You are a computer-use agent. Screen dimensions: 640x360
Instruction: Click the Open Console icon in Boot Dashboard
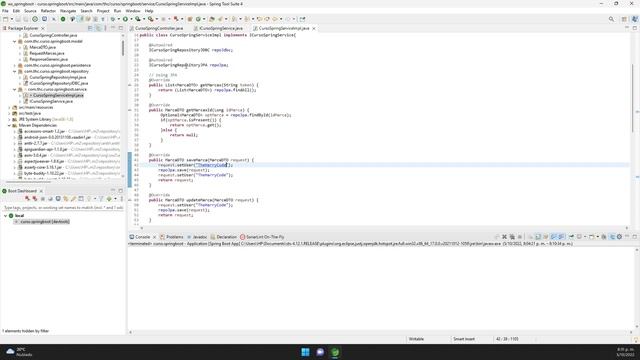[x=58, y=199]
